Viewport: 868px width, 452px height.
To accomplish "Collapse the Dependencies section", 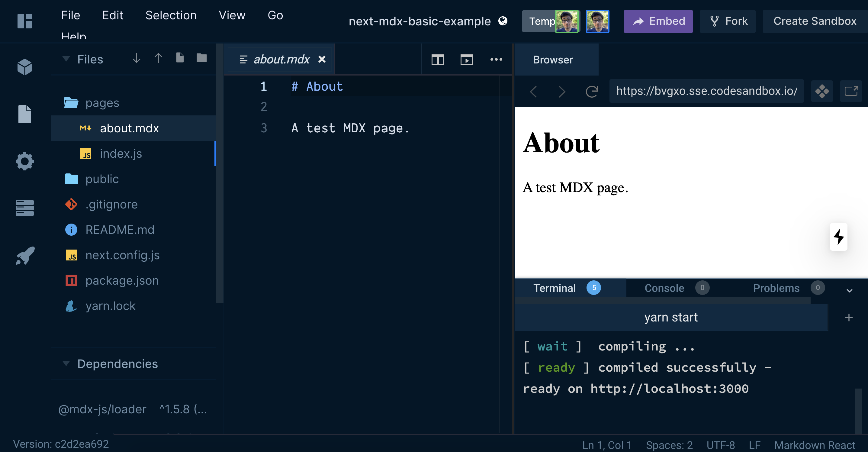I will 66,364.
